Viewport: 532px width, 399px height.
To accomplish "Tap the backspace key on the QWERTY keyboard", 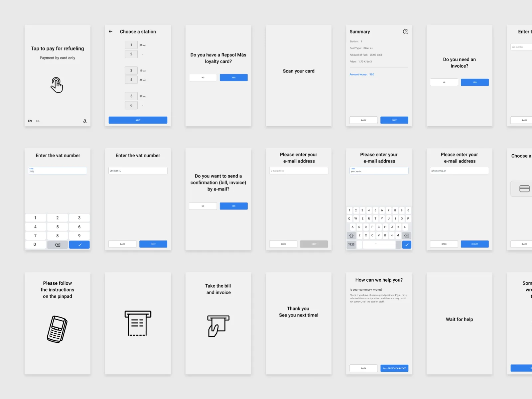I will 407,235.
